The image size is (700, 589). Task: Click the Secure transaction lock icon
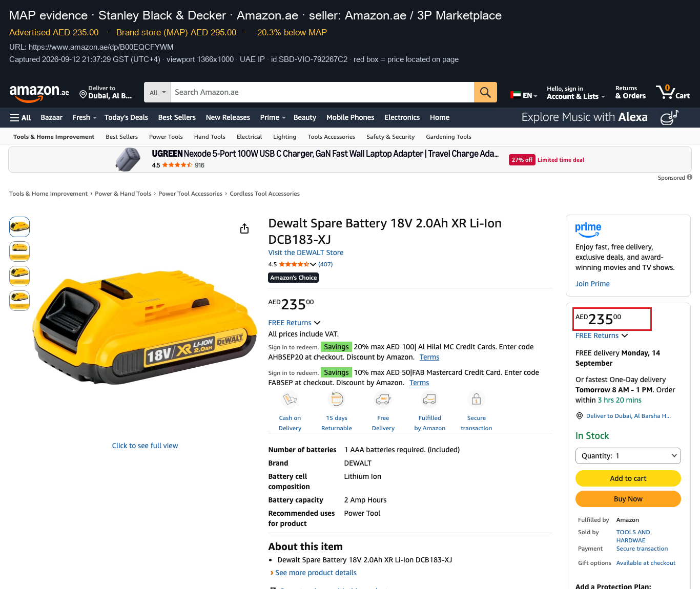pyautogui.click(x=476, y=399)
